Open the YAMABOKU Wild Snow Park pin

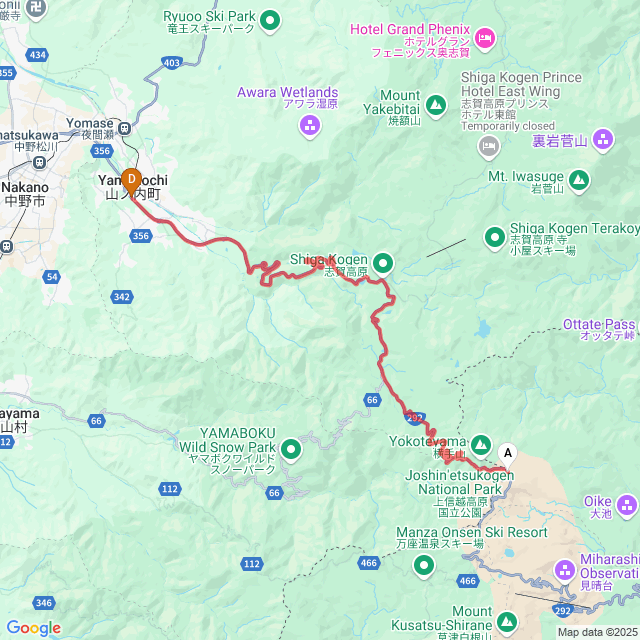tap(291, 450)
